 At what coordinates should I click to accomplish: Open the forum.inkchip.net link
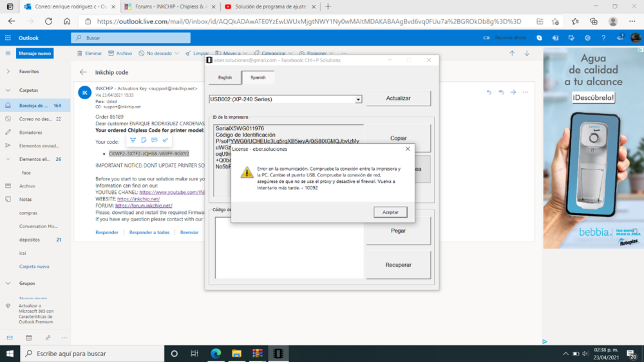[x=144, y=205]
